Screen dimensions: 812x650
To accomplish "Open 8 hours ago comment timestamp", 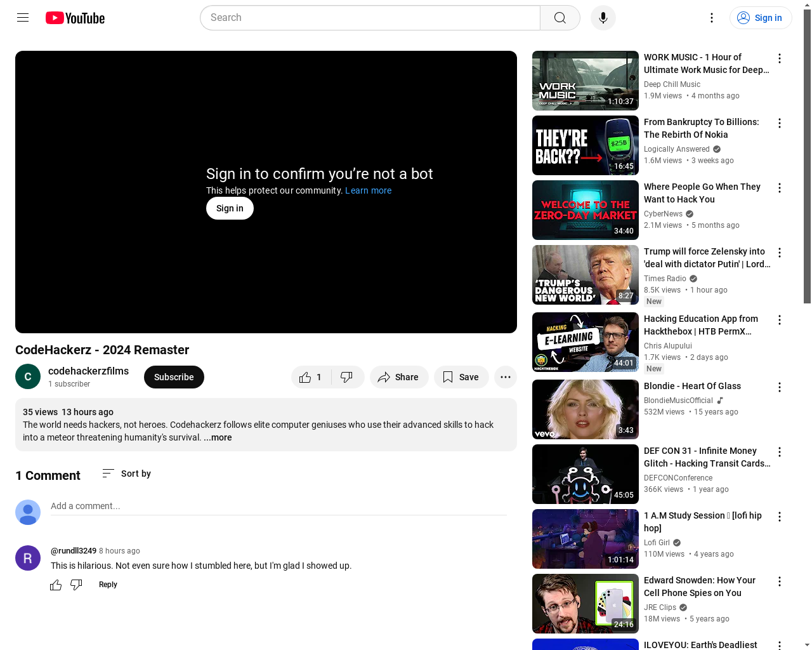I will (119, 551).
